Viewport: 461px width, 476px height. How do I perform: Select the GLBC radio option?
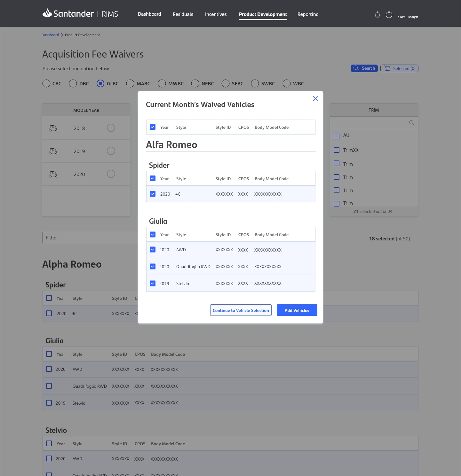pyautogui.click(x=100, y=83)
